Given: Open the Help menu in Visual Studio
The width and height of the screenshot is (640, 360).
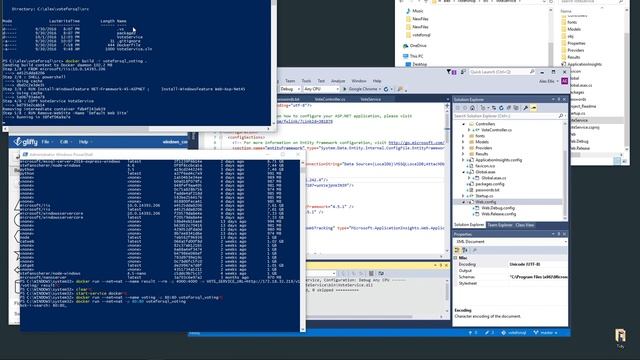Looking at the screenshot, I should click(x=377, y=81).
